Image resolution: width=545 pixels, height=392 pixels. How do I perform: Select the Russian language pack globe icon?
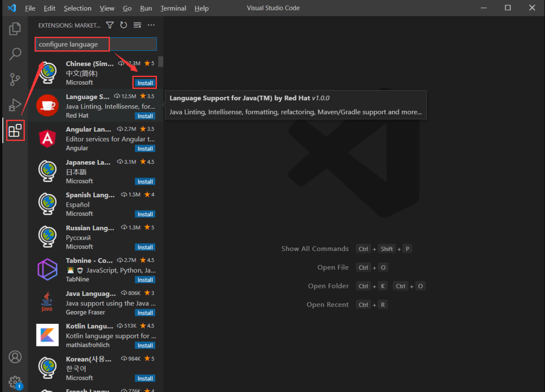pos(47,236)
